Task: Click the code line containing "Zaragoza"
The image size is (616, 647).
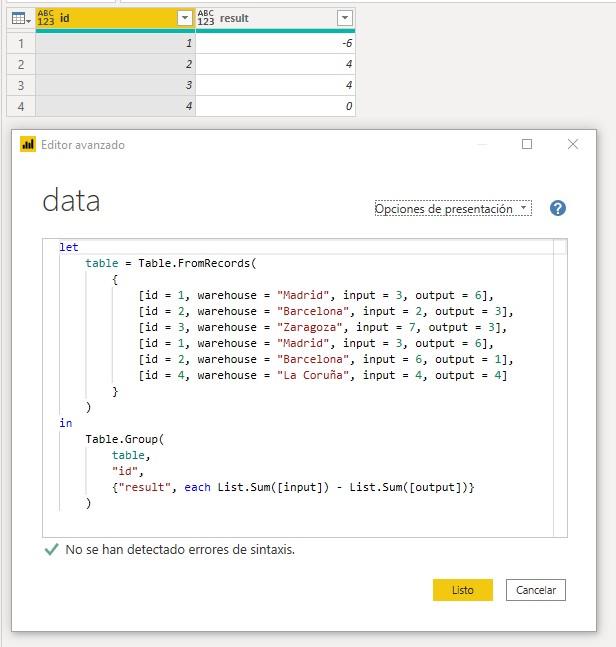Action: 323,327
